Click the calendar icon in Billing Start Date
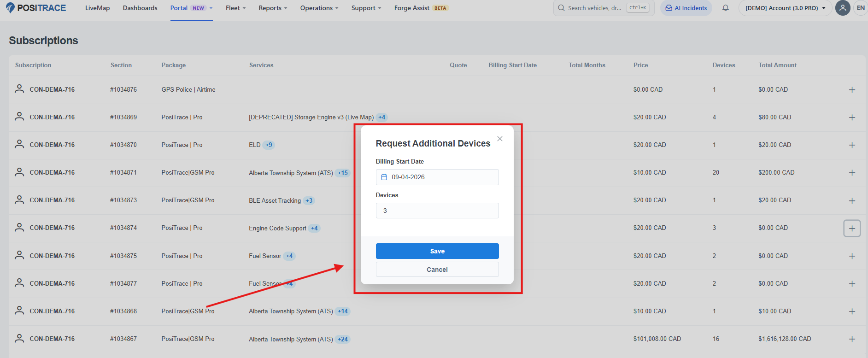The width and height of the screenshot is (868, 358). (x=384, y=177)
